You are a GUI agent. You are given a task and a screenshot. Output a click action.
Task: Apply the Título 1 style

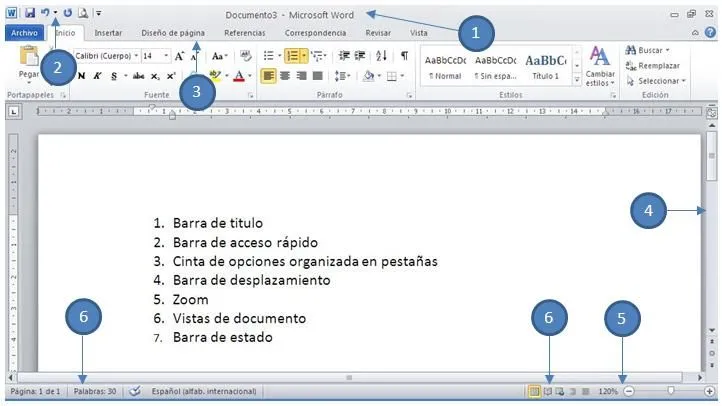(546, 67)
